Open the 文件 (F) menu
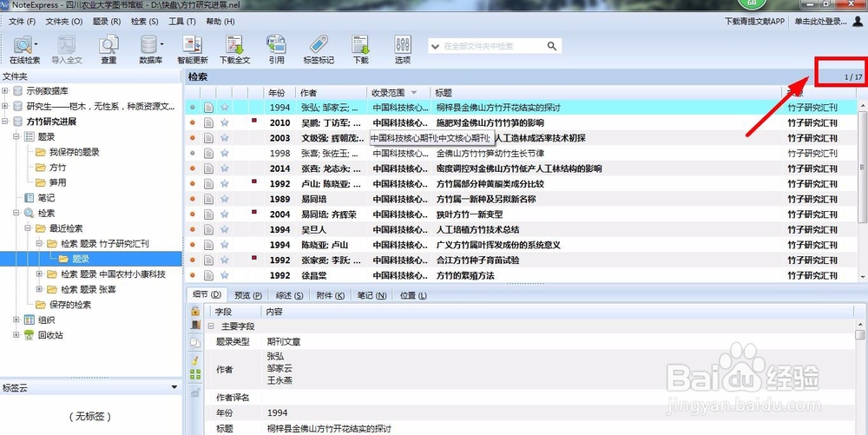This screenshot has width=868, height=435. click(23, 22)
